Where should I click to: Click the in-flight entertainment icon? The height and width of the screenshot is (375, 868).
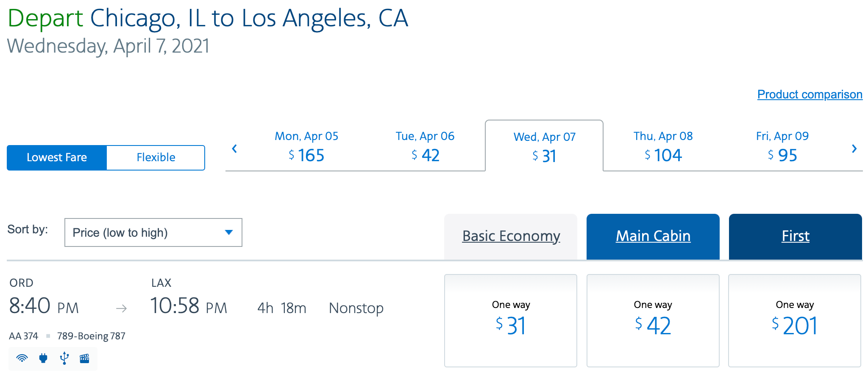tap(85, 358)
